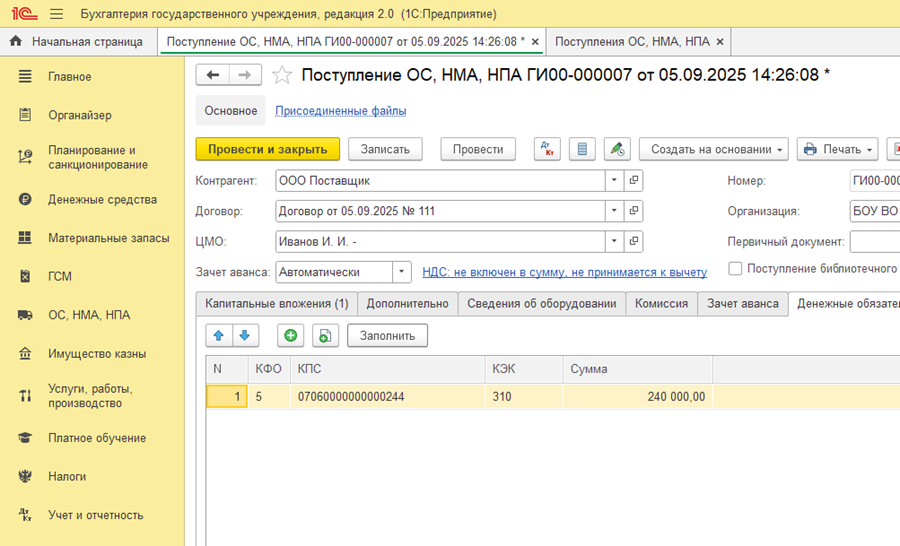Open Присоединенные файлы link

pos(341,111)
